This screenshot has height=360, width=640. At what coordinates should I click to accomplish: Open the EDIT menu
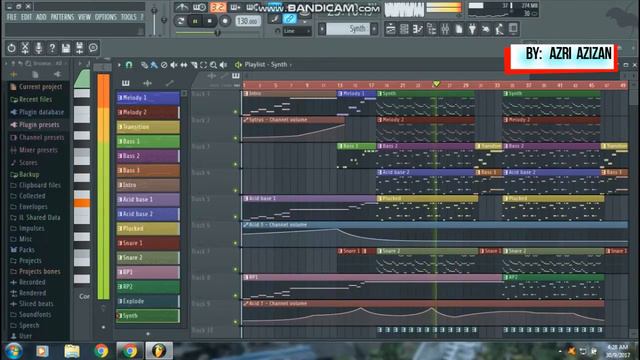tap(26, 17)
